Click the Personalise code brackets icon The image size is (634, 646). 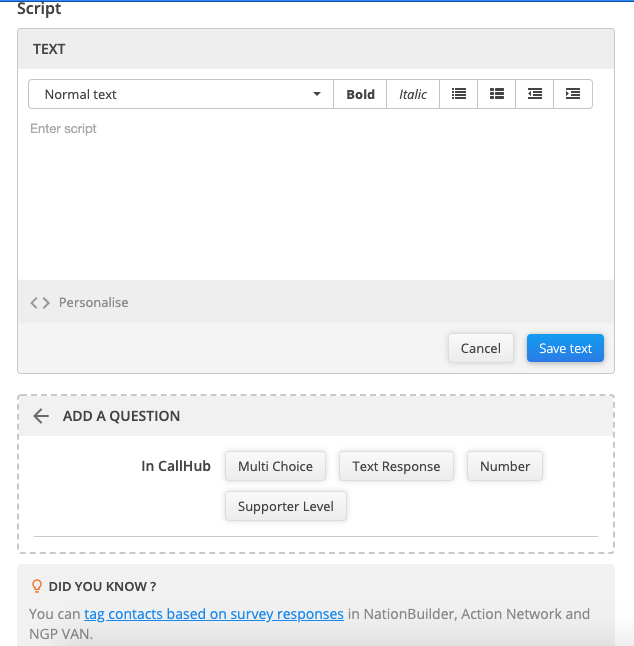click(40, 302)
